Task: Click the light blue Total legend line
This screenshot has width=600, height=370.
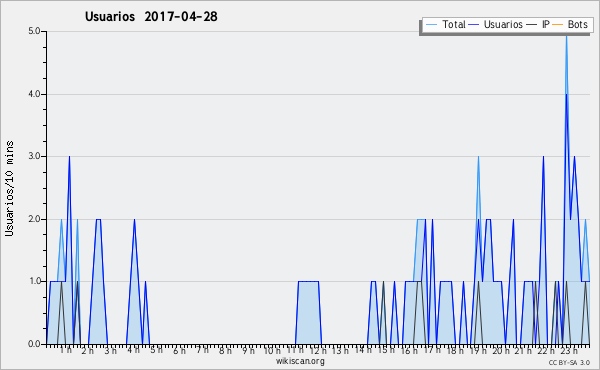Action: (x=431, y=25)
